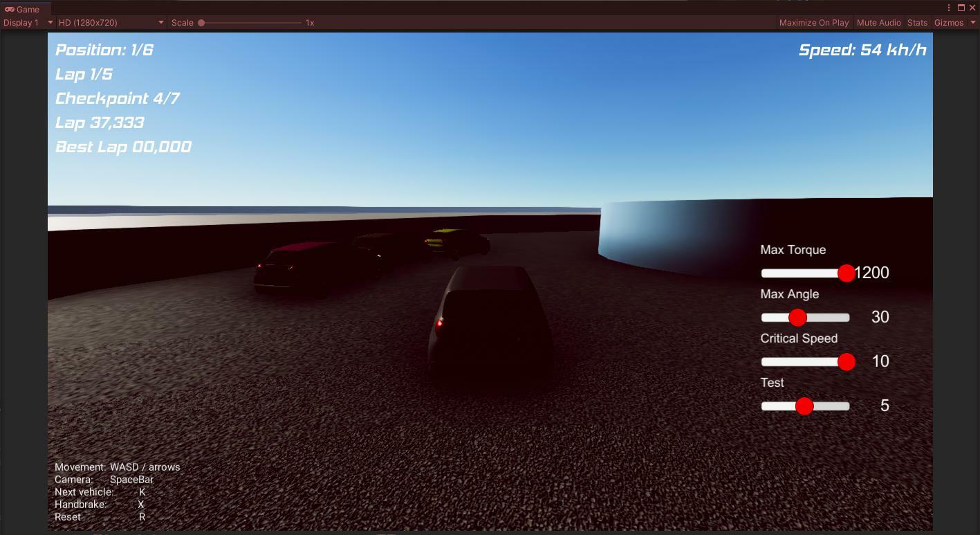Expand the Gizmos dropdown arrow
The height and width of the screenshot is (535, 980).
(x=972, y=23)
